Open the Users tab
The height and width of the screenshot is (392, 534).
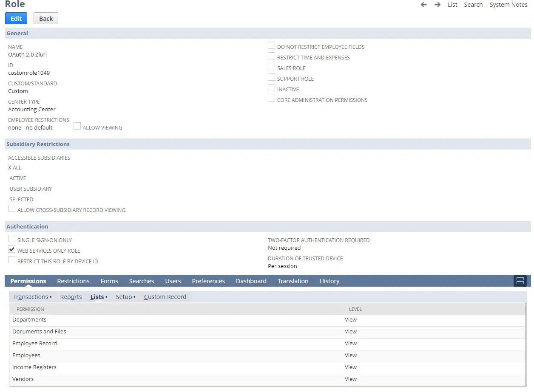tap(173, 281)
